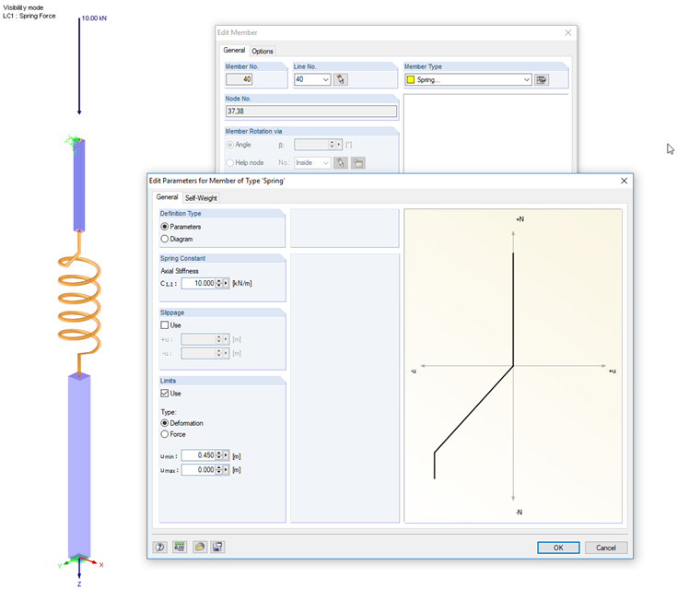Screen dimensions: 700x601
Task: Open the arrow menu beside the β angle field
Action: [339, 145]
